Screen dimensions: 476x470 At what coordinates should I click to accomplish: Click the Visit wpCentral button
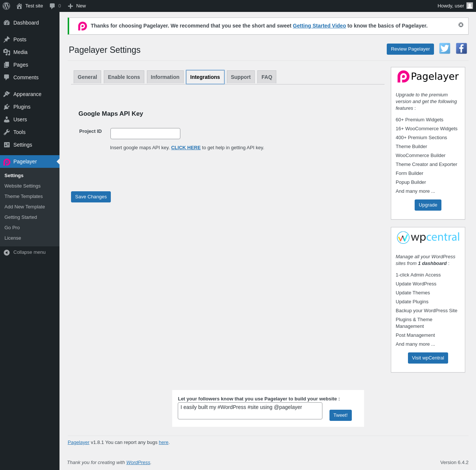click(428, 358)
